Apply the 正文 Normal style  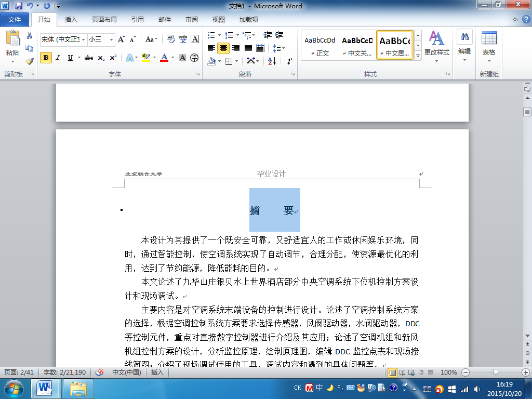pyautogui.click(x=320, y=46)
